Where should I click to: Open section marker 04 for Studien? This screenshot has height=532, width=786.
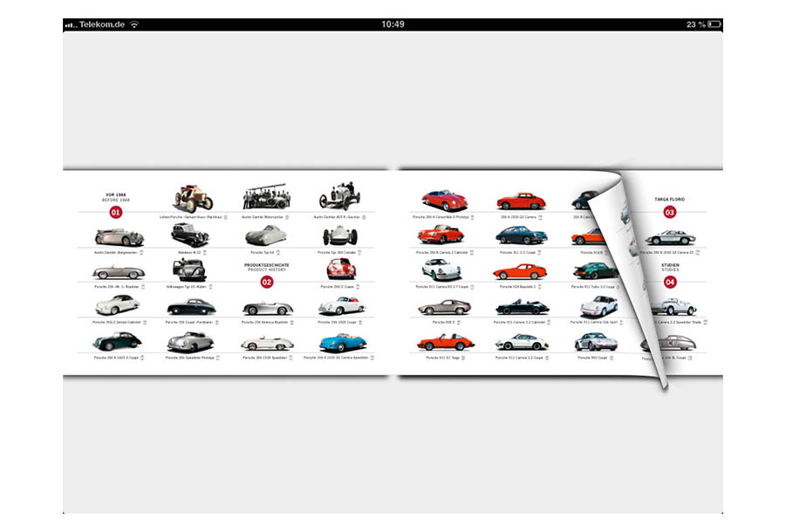pos(670,282)
